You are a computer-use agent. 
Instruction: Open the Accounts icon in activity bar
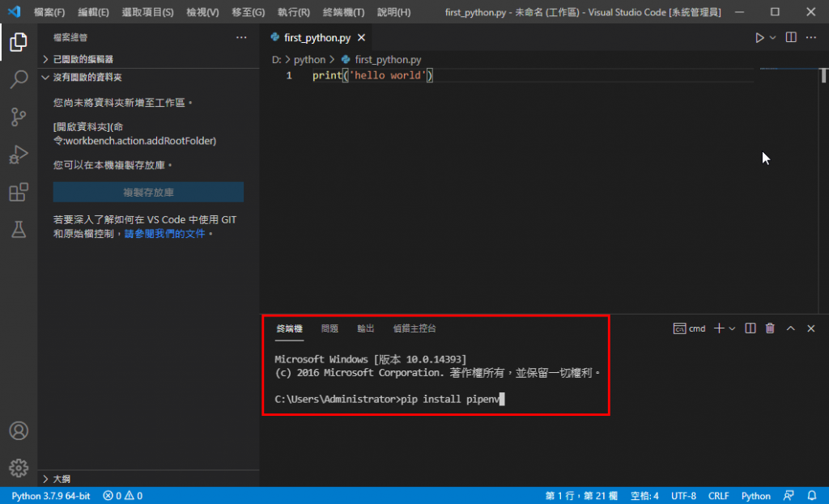(19, 430)
